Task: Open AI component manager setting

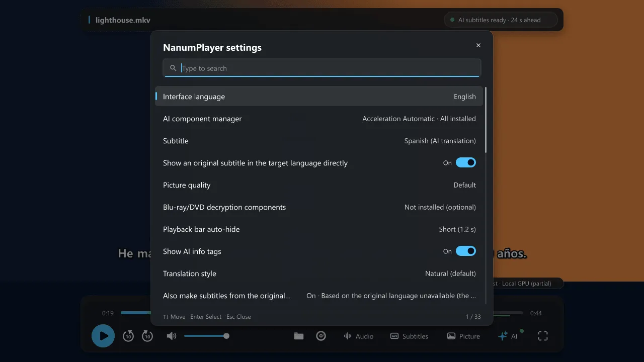Action: pyautogui.click(x=319, y=119)
